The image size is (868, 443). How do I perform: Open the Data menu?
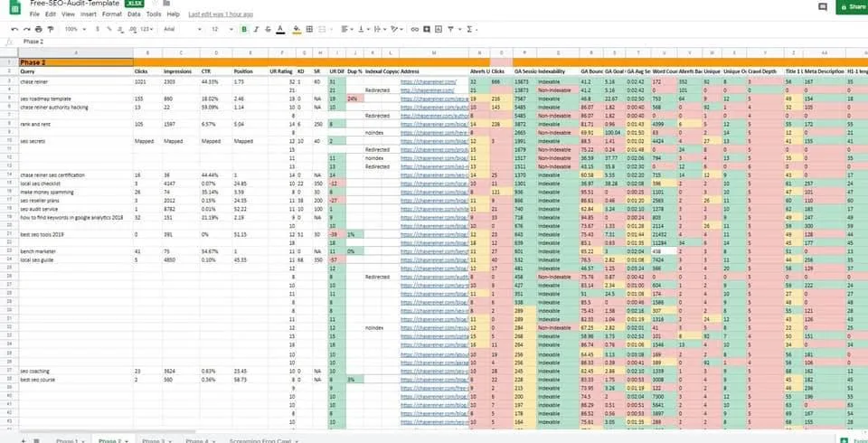pos(134,14)
